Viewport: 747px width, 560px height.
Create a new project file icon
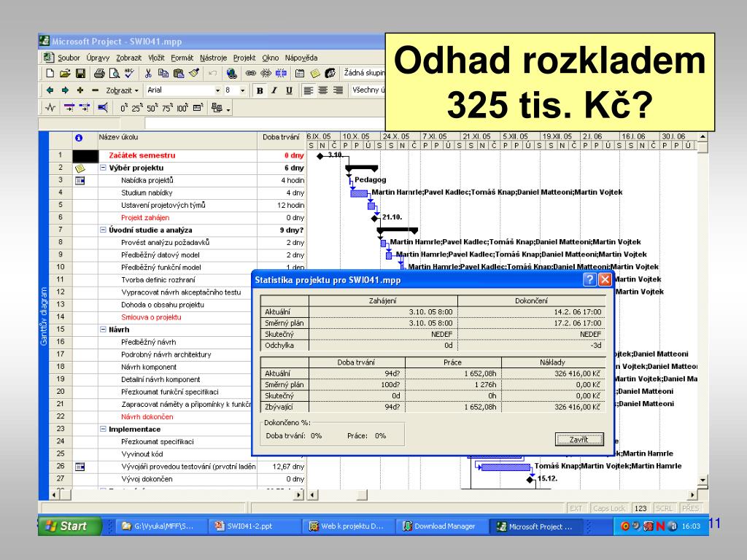coord(50,74)
